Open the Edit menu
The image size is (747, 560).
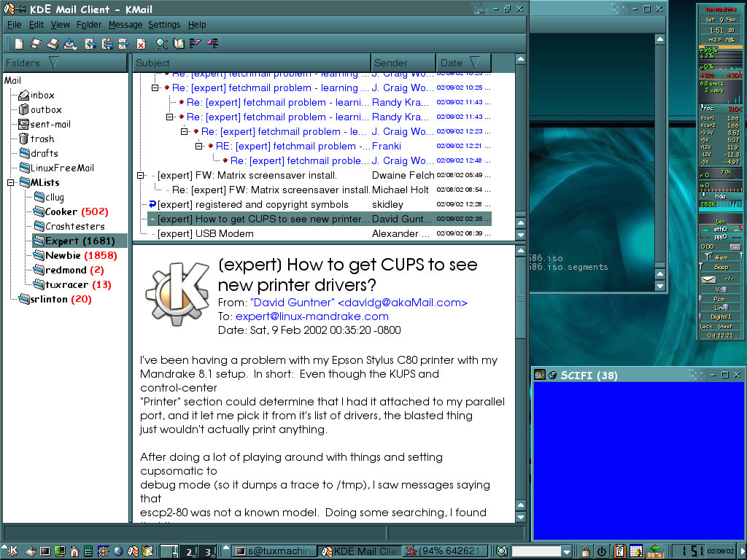pos(36,25)
